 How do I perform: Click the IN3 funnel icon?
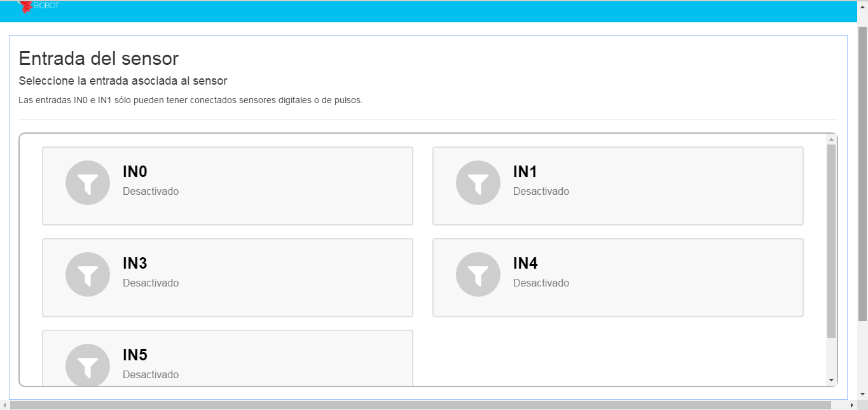88,274
